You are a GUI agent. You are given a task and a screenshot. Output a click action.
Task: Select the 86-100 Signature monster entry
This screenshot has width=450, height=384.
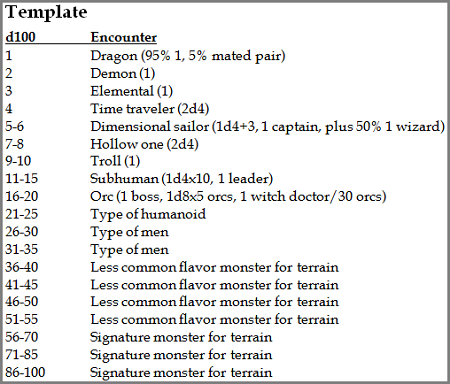tap(181, 373)
